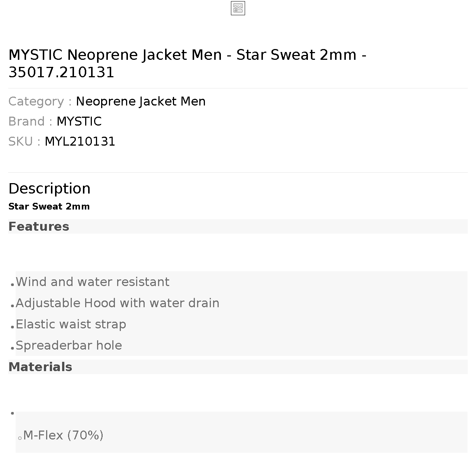This screenshot has height=461, width=476.
Task: Open the MYSTIC brand link
Action: 79,121
